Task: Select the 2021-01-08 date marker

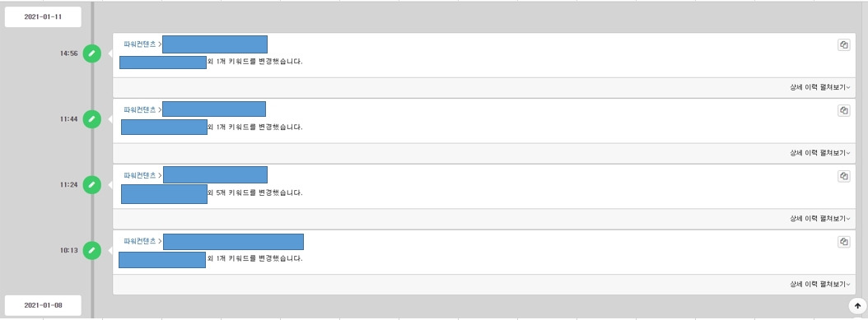Action: 43,305
